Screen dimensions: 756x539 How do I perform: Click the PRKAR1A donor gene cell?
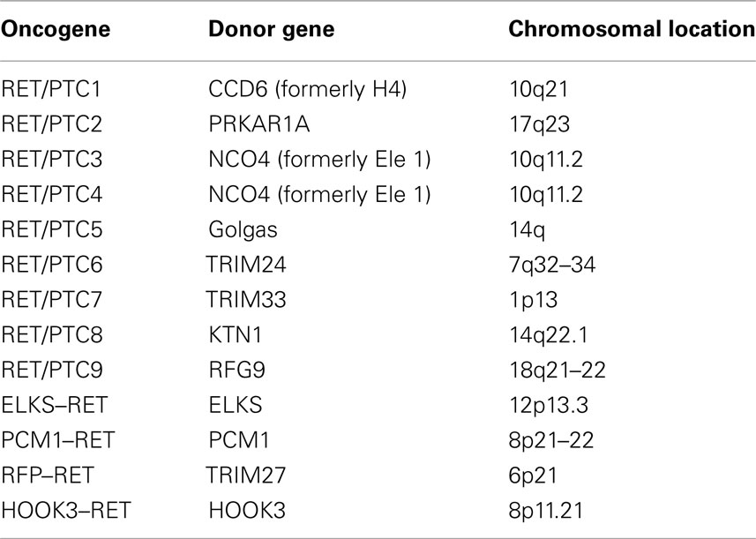[x=259, y=124]
